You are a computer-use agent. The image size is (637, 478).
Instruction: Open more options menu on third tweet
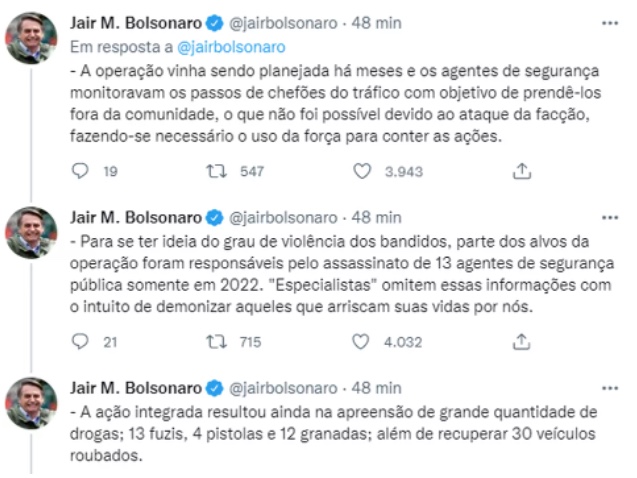pos(609,387)
